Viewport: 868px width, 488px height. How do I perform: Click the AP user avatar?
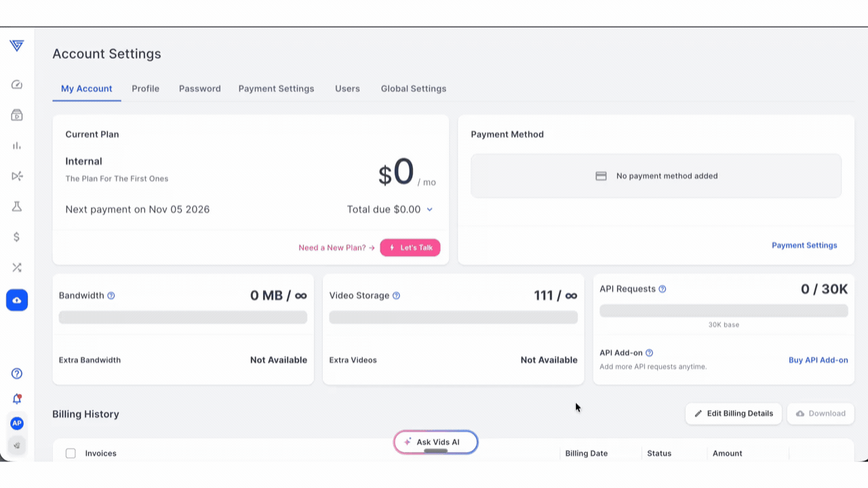17,424
